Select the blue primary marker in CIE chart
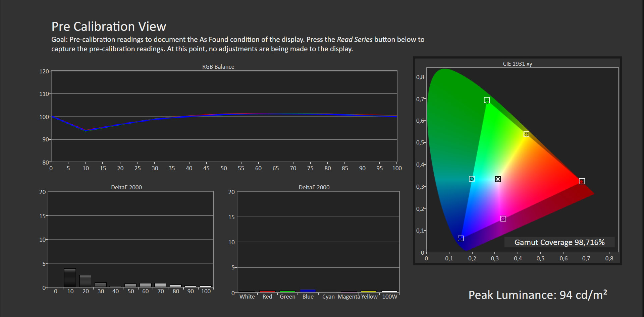This screenshot has height=317, width=644. (x=461, y=238)
